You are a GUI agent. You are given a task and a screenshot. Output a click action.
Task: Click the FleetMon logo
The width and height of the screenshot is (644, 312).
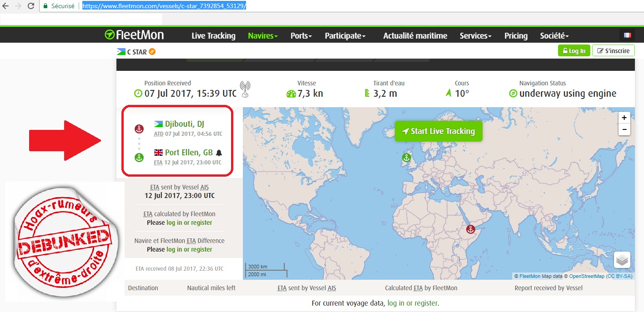point(134,35)
